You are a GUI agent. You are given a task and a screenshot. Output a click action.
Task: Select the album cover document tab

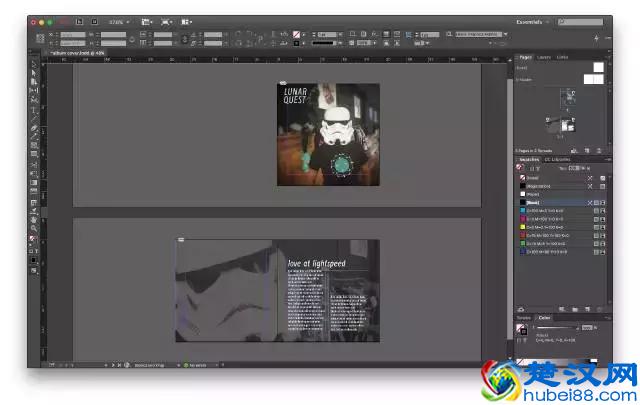point(75,51)
